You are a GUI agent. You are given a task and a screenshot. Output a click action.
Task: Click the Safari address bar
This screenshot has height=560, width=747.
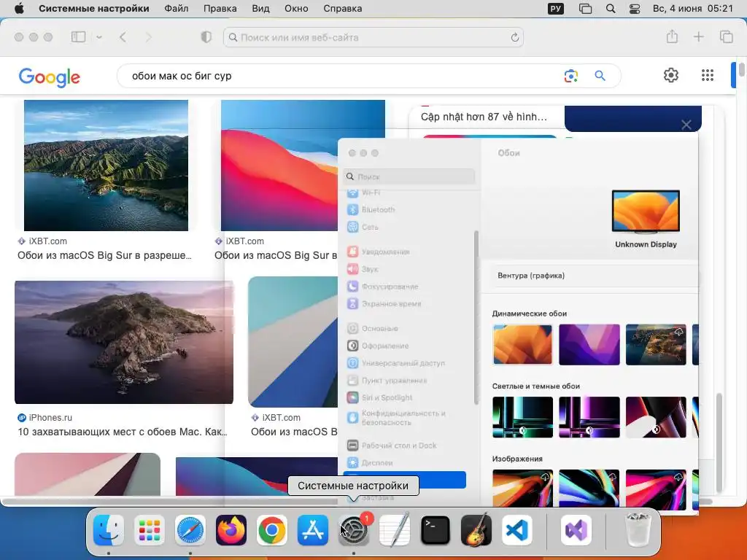[x=373, y=37]
